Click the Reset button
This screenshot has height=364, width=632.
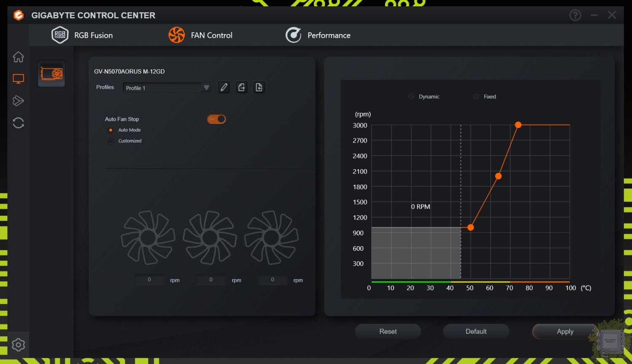coord(388,332)
